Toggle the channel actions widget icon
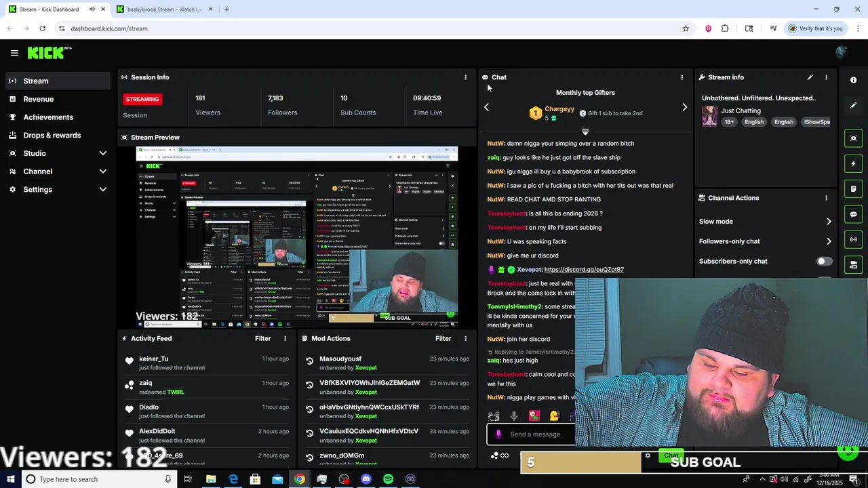 tap(853, 264)
